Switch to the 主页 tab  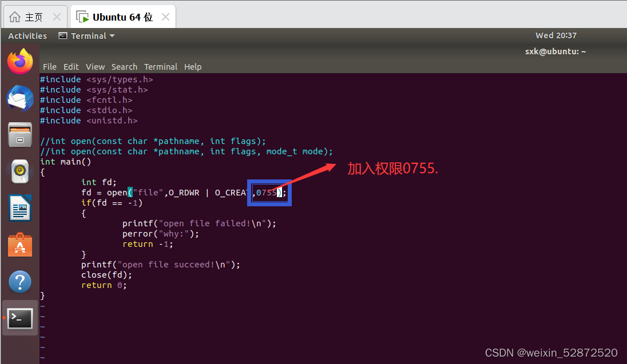coord(35,17)
